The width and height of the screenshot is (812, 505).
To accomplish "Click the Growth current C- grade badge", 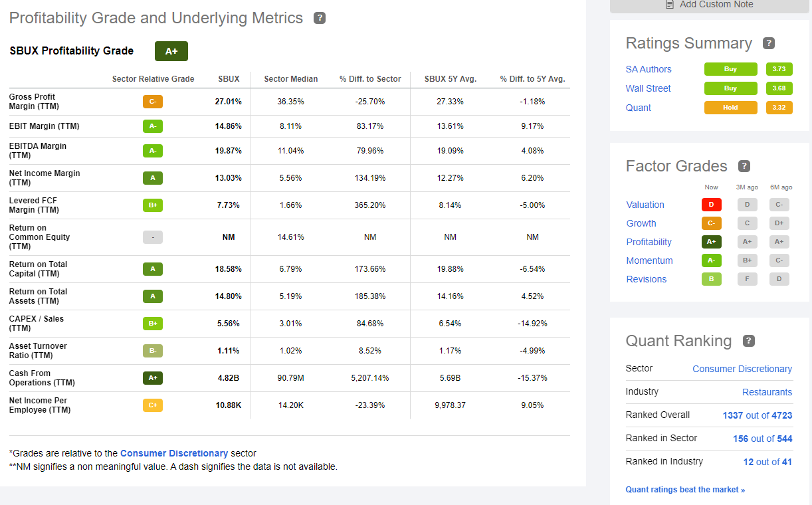I will (711, 223).
